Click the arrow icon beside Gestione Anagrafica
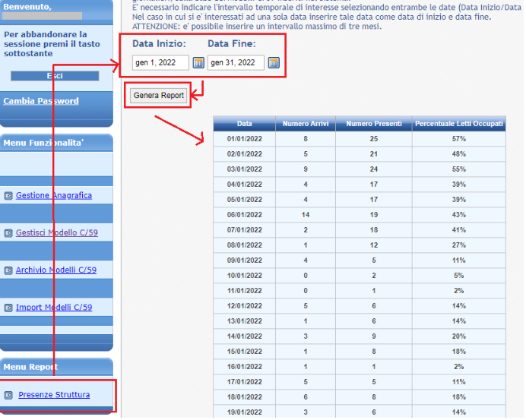The image size is (526, 420). pyautogui.click(x=8, y=196)
